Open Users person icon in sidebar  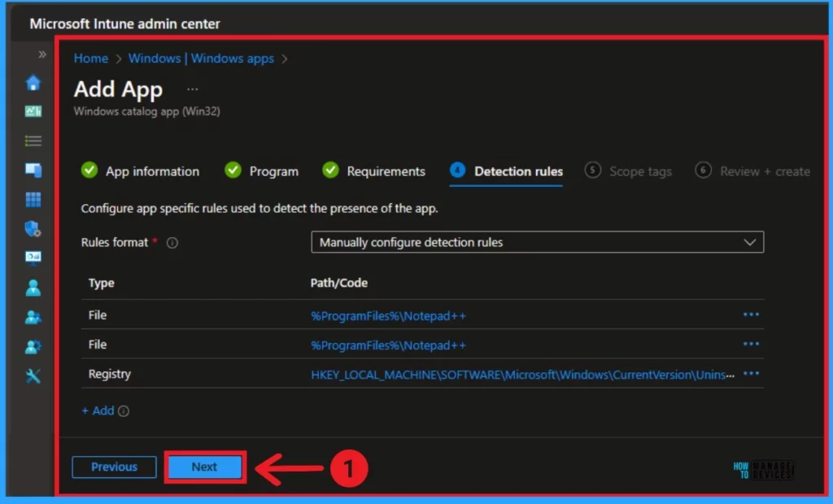pos(33,287)
